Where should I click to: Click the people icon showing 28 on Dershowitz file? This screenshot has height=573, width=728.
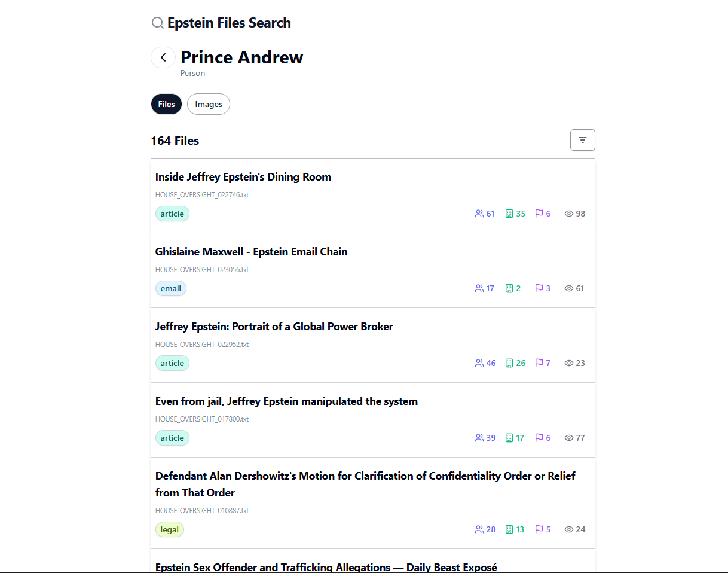click(x=479, y=529)
